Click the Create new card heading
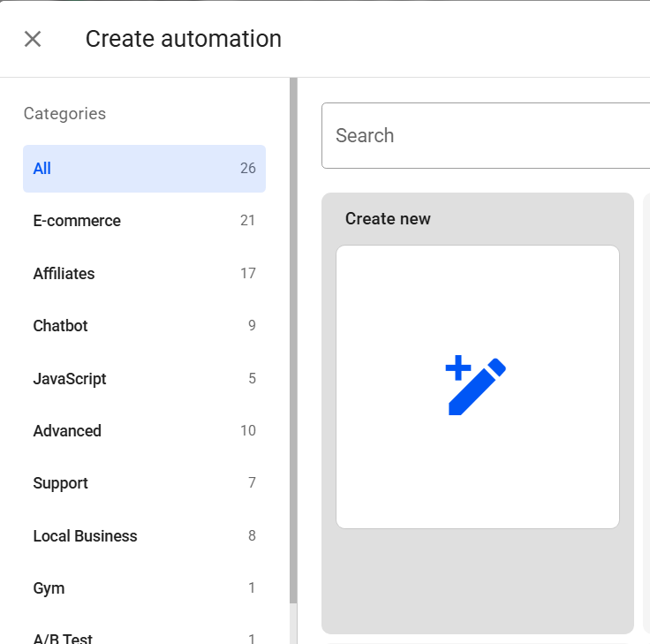 (x=388, y=219)
